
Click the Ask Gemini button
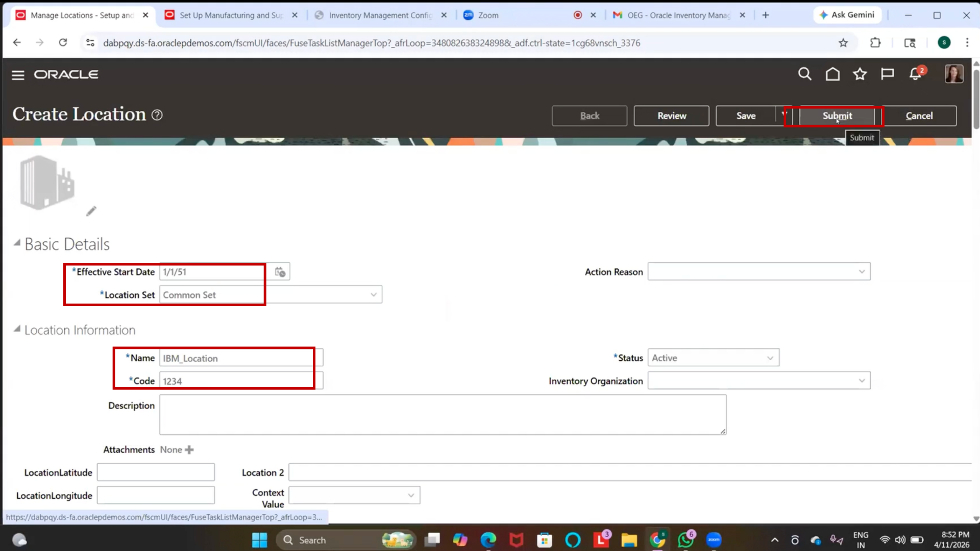click(847, 15)
